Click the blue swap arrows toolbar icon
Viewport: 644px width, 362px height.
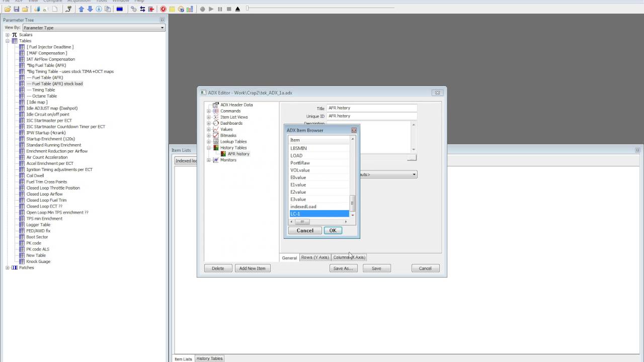tap(142, 9)
